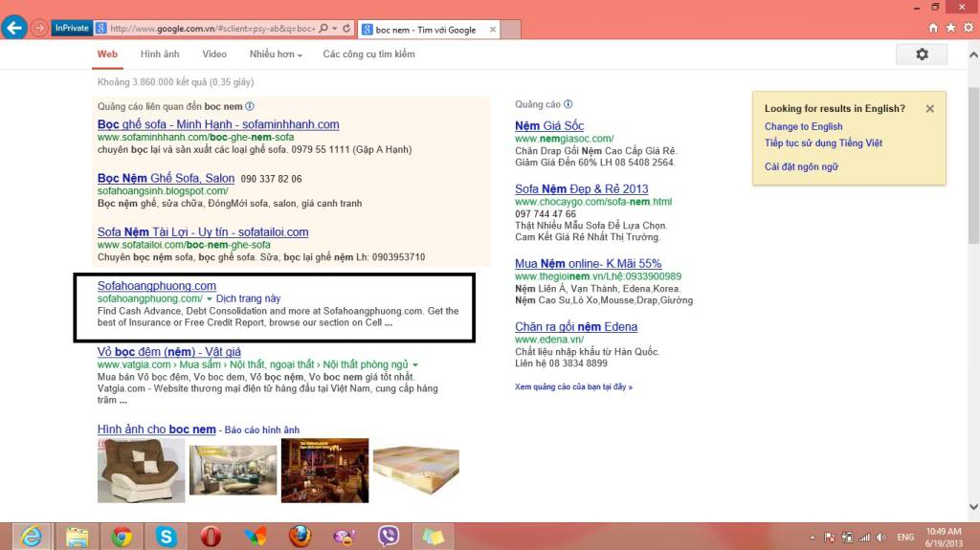Open File Explorer from the taskbar
980x550 pixels.
[x=77, y=537]
